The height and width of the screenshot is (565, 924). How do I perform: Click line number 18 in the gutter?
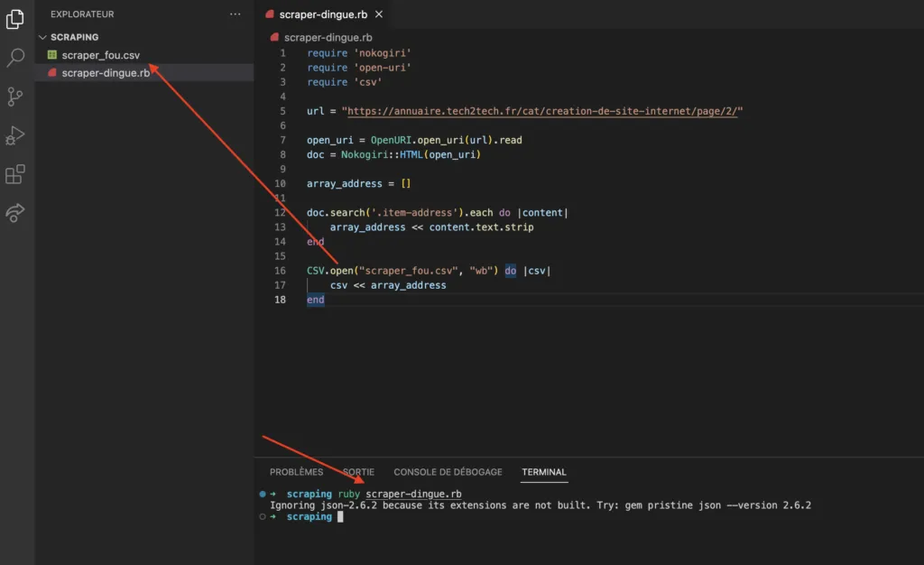point(280,300)
